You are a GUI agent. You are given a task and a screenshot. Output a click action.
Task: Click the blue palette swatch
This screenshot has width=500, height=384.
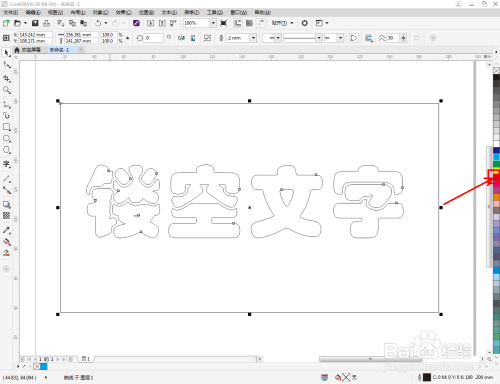(496, 150)
